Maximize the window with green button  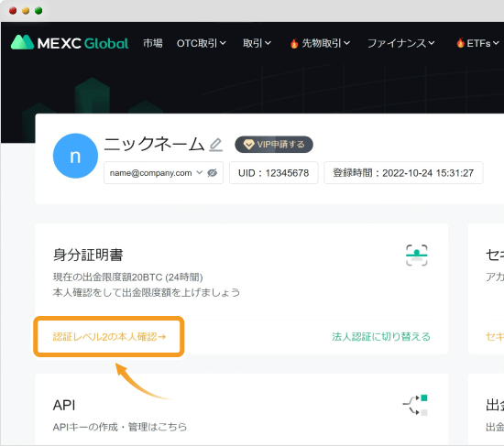pos(38,11)
